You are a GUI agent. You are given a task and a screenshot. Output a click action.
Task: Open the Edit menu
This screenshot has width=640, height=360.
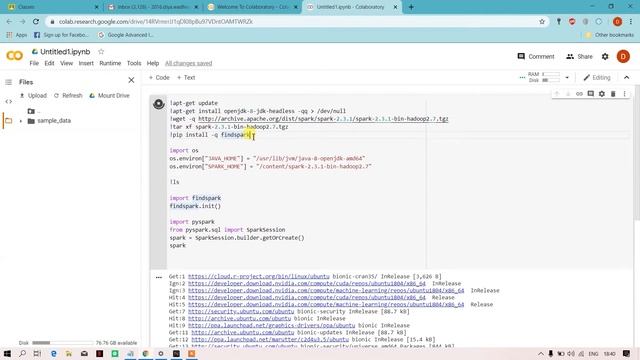[x=49, y=63]
